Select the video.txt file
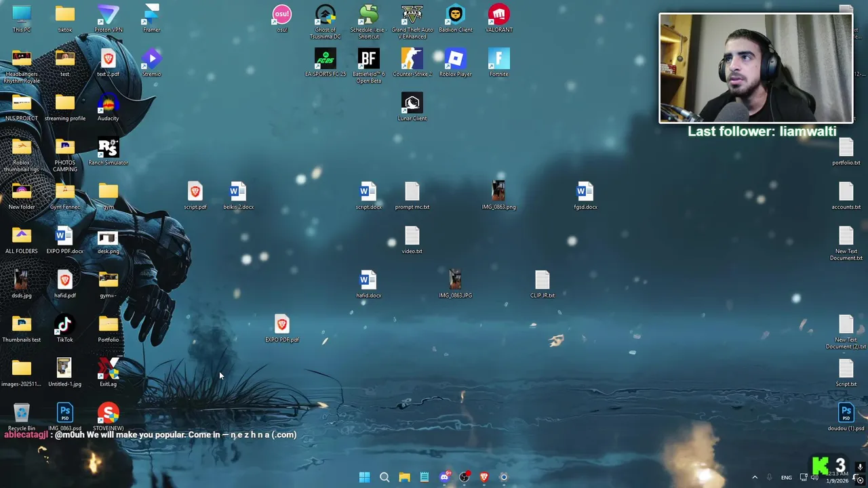 click(412, 239)
